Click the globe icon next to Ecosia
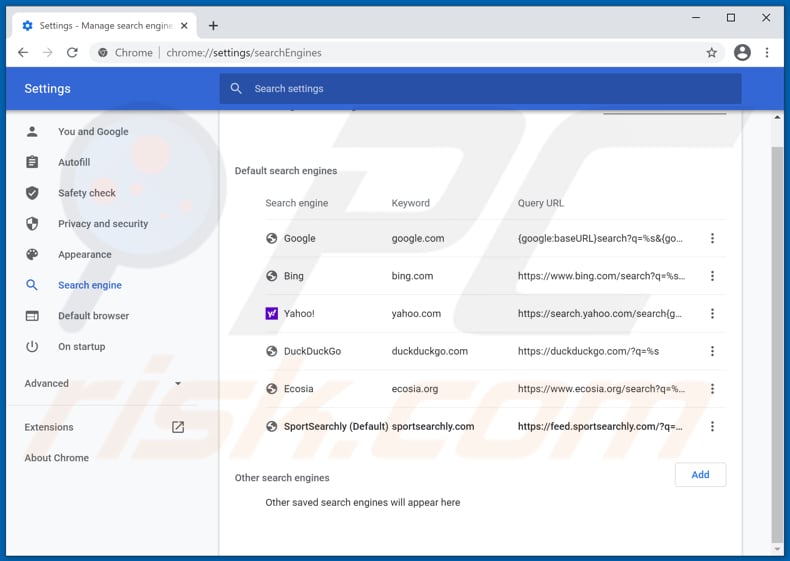Screen dimensions: 790x561 click(x=272, y=389)
